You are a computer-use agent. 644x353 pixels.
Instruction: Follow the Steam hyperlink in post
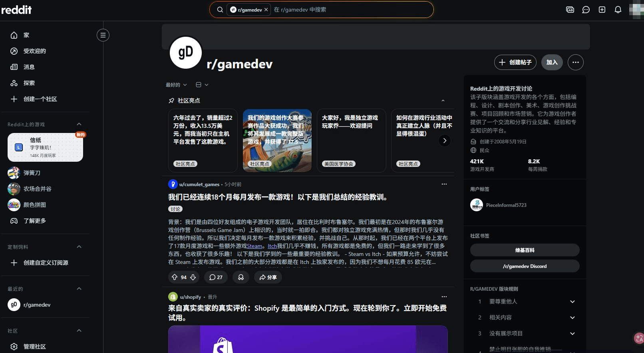click(254, 246)
